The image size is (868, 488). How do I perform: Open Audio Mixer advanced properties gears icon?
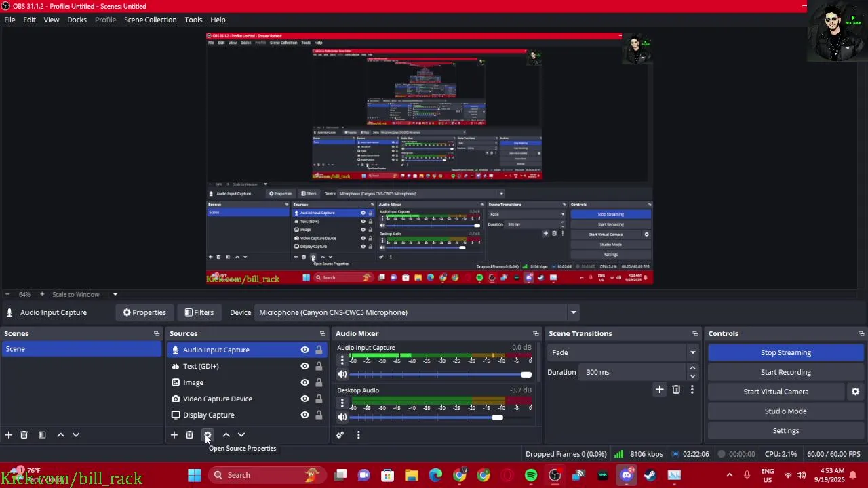click(x=340, y=434)
